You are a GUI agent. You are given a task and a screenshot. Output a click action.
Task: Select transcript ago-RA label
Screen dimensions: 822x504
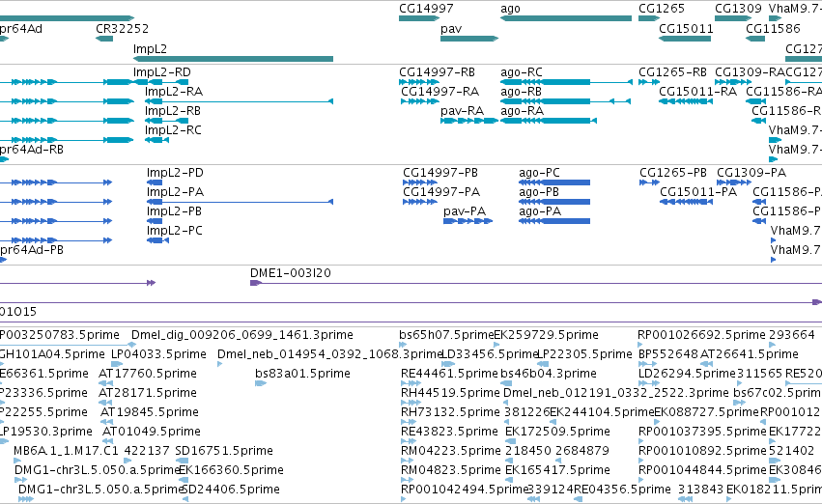point(523,111)
